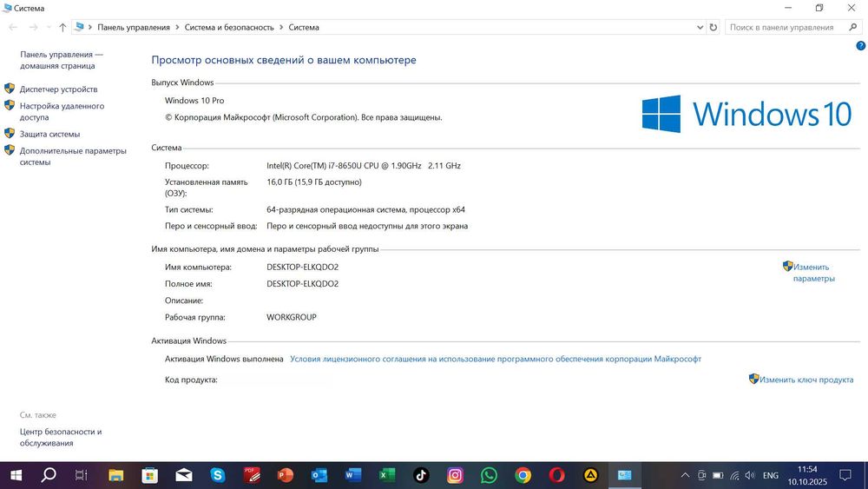Open recent locations dropdown arrow

pyautogui.click(x=49, y=27)
